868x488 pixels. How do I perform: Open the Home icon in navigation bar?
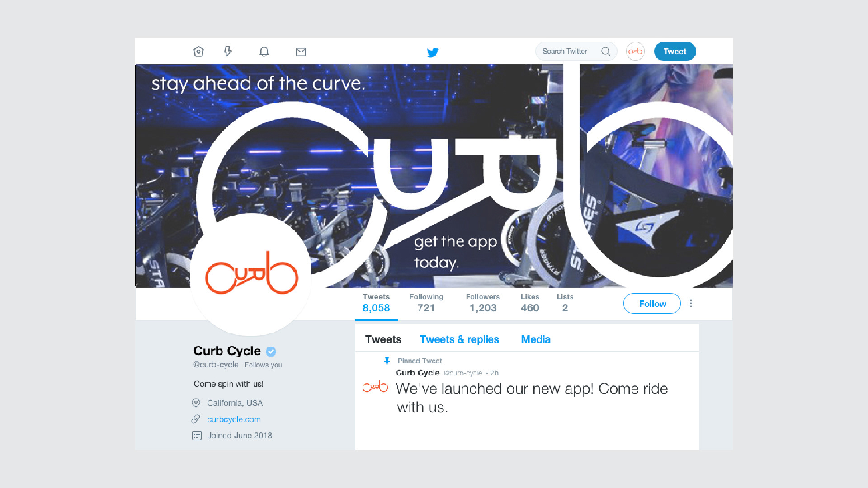coord(198,52)
